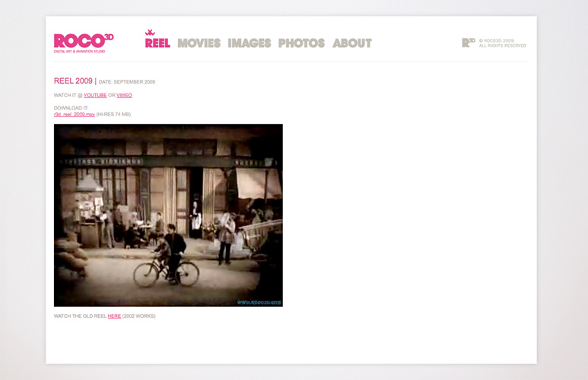Watch the reel on YOUTUBE link
Viewport: 588px width, 380px height.
[x=95, y=95]
